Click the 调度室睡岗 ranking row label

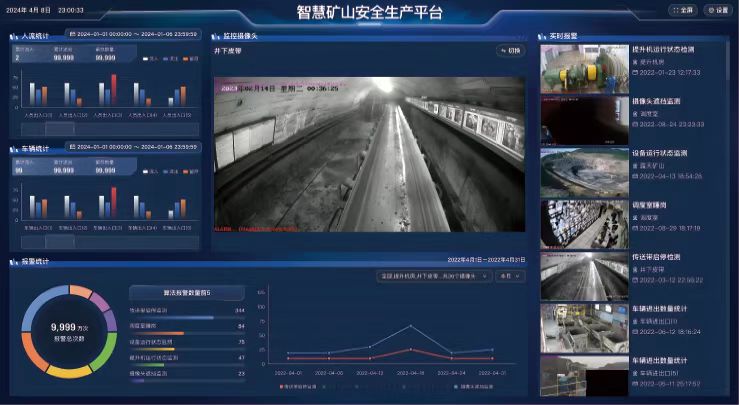pos(143,326)
